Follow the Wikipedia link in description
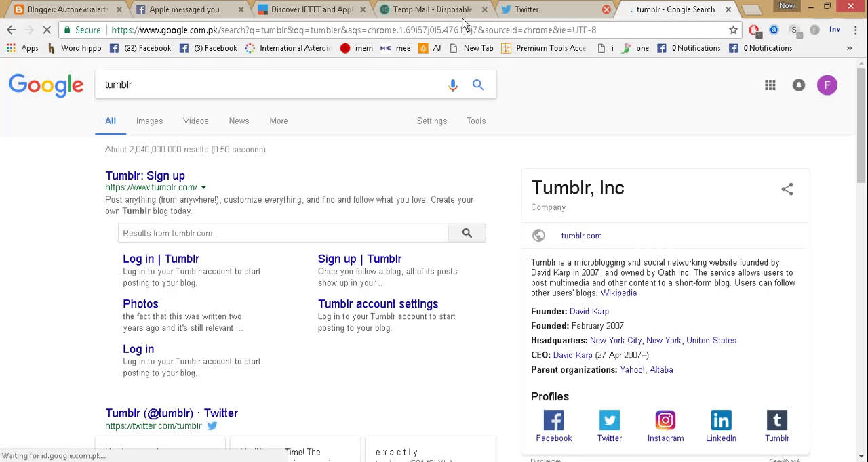Screen dimensions: 868x462 tap(618, 293)
